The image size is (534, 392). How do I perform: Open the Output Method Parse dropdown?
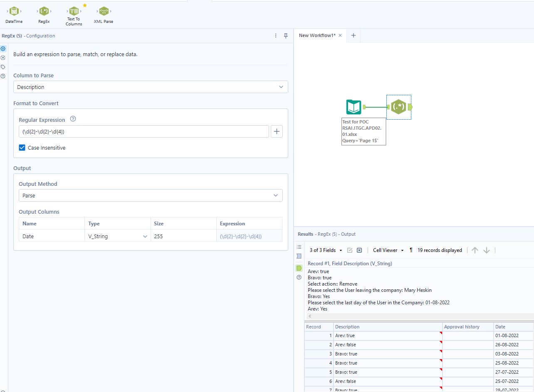(x=151, y=195)
